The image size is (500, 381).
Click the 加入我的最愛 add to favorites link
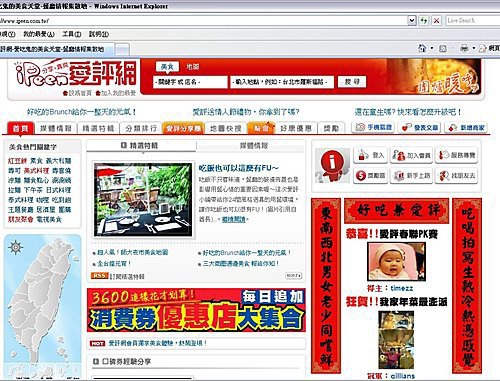(116, 93)
